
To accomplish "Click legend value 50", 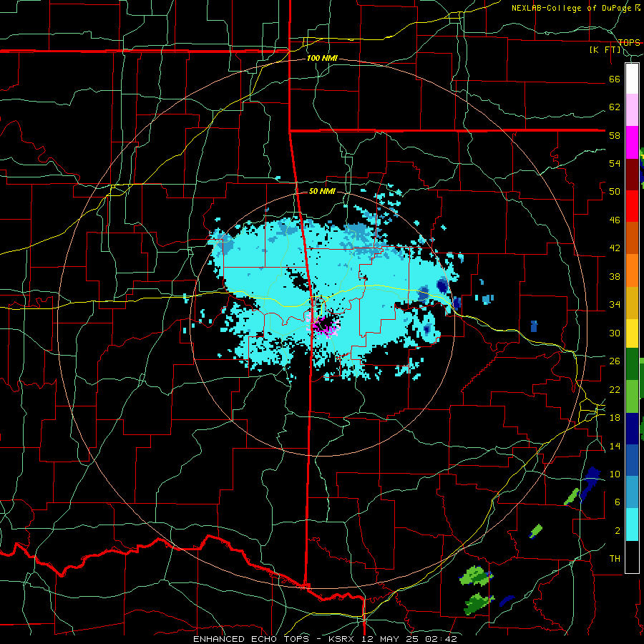I will pos(615,192).
